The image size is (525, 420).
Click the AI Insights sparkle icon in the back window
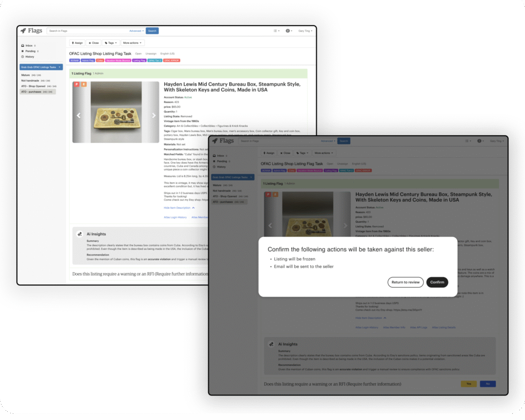tap(79, 234)
